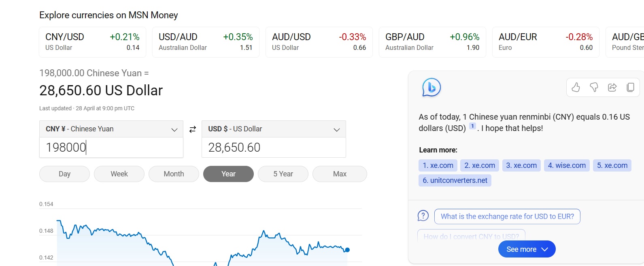
Task: Open the AUD/USD currency pair card
Action: click(319, 42)
